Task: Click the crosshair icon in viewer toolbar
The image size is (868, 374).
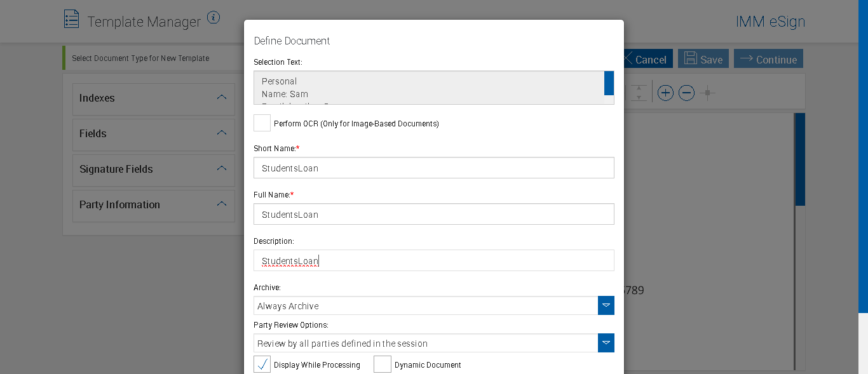Action: (x=707, y=93)
